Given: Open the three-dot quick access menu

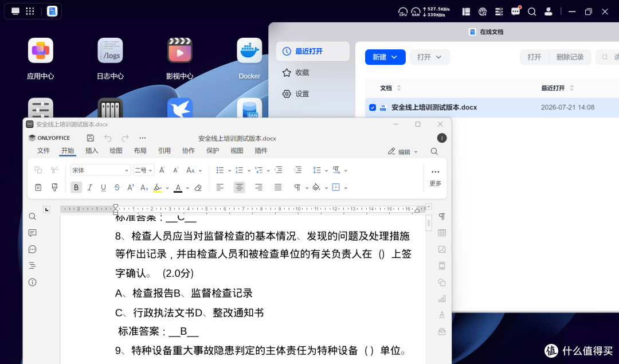Looking at the screenshot, I should coord(143,138).
